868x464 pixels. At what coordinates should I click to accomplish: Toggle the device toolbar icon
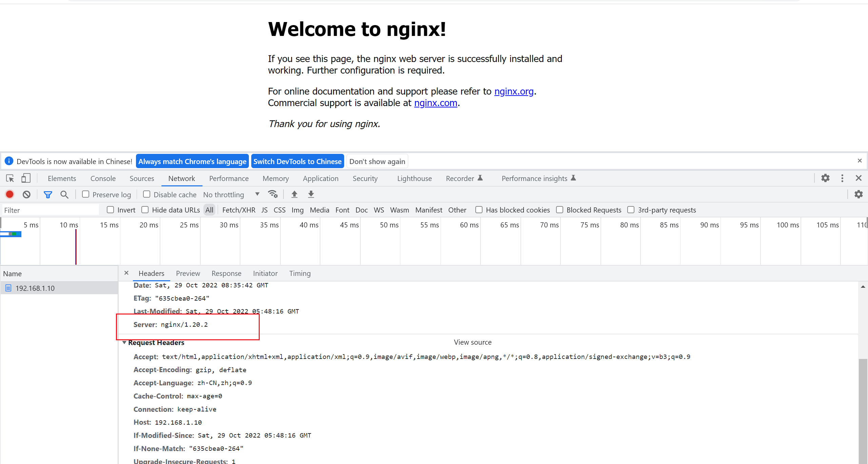coord(26,178)
